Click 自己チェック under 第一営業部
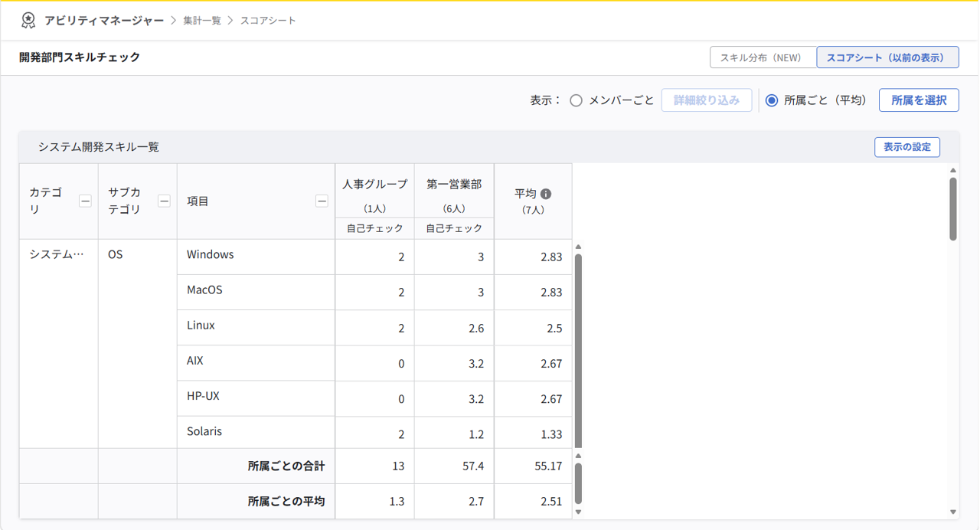The height and width of the screenshot is (530, 980). [x=454, y=228]
